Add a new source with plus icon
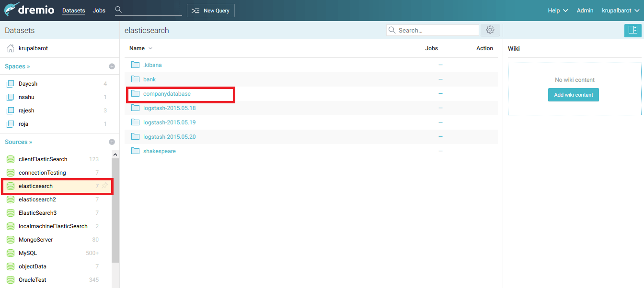This screenshot has width=644, height=288. 112,142
